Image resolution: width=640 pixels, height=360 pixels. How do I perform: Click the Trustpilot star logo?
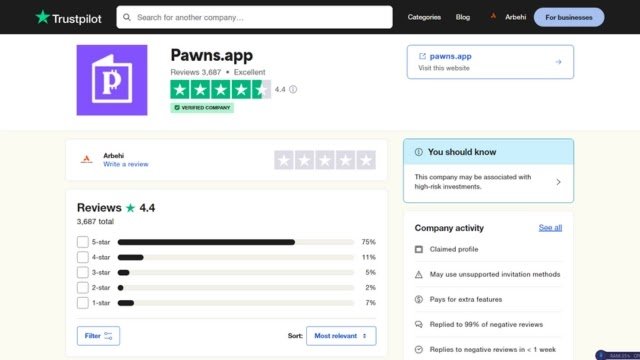[x=42, y=17]
